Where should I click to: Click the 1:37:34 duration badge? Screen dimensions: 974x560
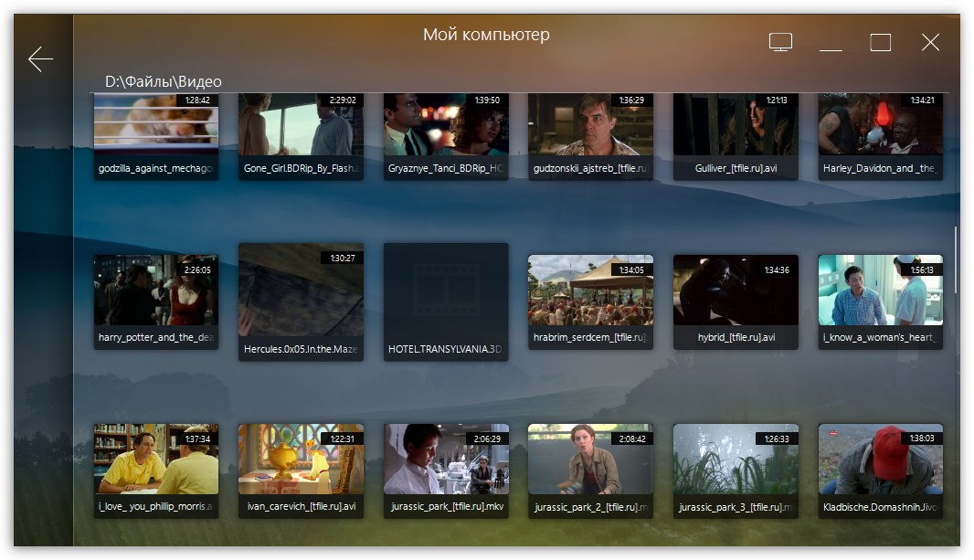pyautogui.click(x=197, y=438)
